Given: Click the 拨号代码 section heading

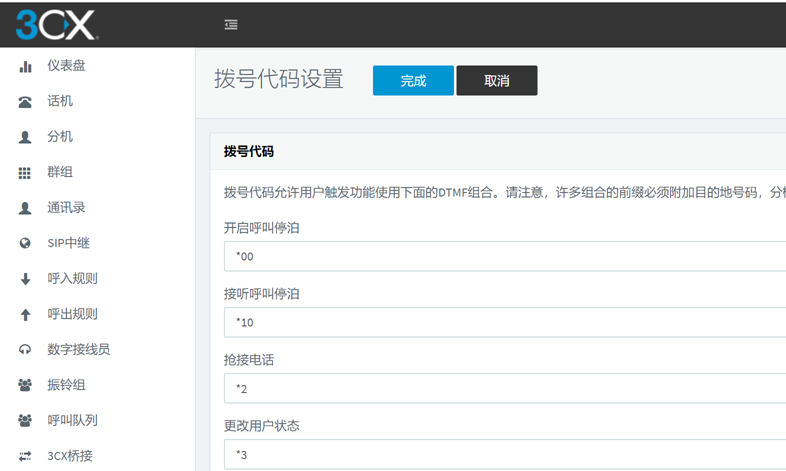Looking at the screenshot, I should [249, 152].
